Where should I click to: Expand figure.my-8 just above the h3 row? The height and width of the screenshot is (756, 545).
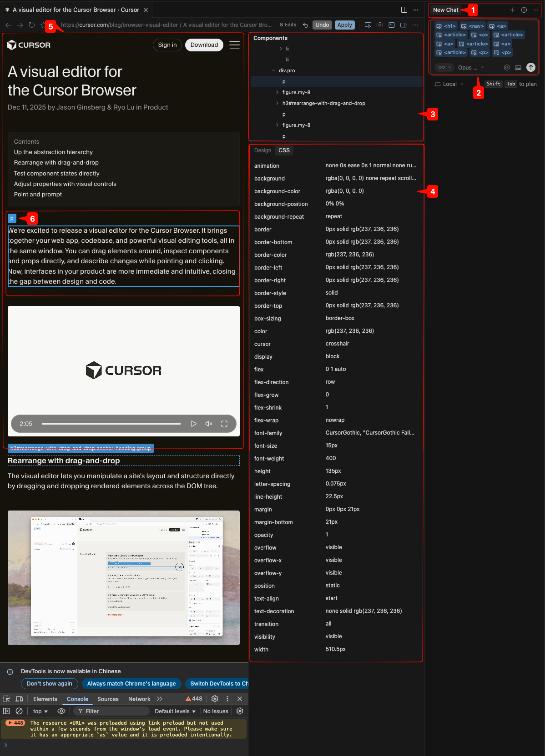coord(277,92)
